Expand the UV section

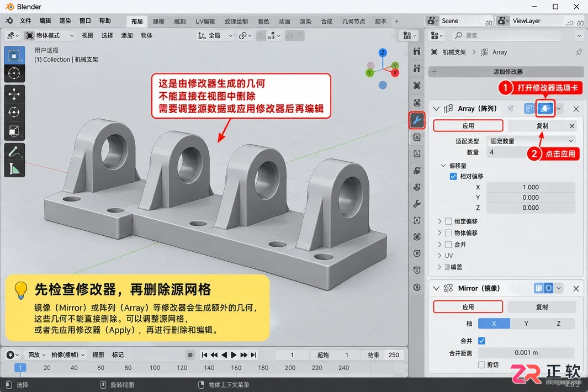(439, 256)
